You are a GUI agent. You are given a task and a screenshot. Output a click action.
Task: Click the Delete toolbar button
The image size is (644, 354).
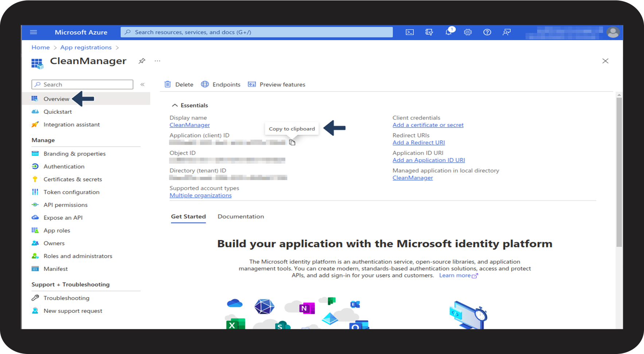pos(179,85)
